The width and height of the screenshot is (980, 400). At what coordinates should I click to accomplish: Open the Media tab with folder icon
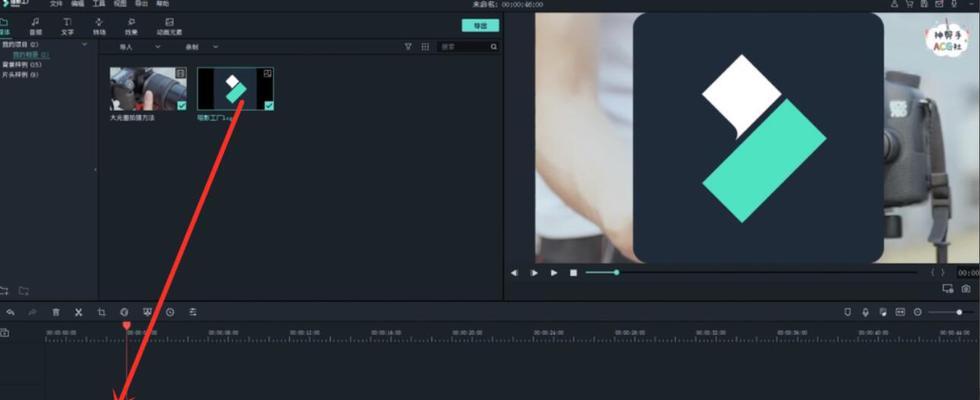[x=4, y=26]
